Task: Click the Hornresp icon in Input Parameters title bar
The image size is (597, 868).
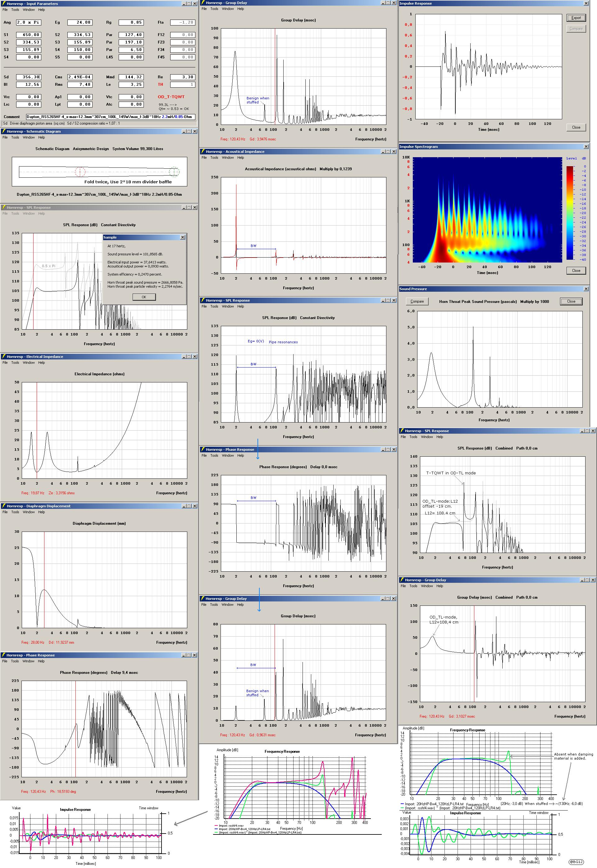Action: pyautogui.click(x=3, y=4)
